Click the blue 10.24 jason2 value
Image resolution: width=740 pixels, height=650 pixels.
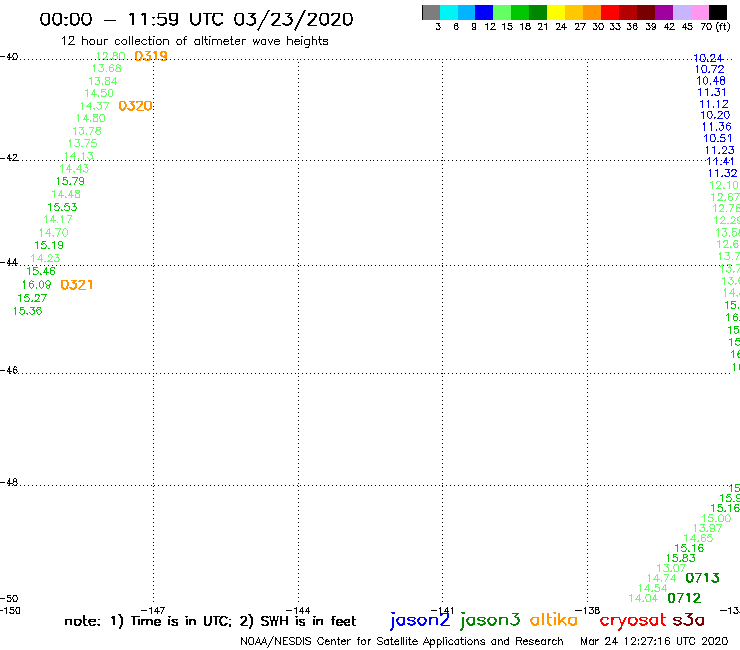click(x=708, y=58)
